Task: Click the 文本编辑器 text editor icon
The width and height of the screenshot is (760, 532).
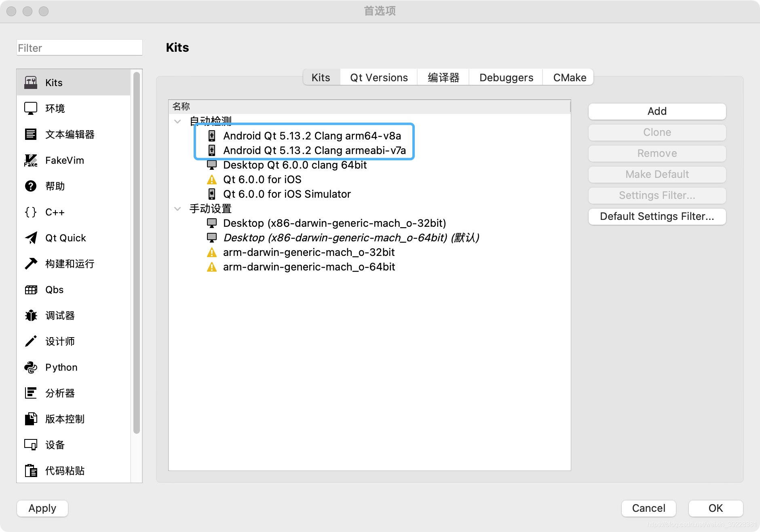Action: (31, 134)
